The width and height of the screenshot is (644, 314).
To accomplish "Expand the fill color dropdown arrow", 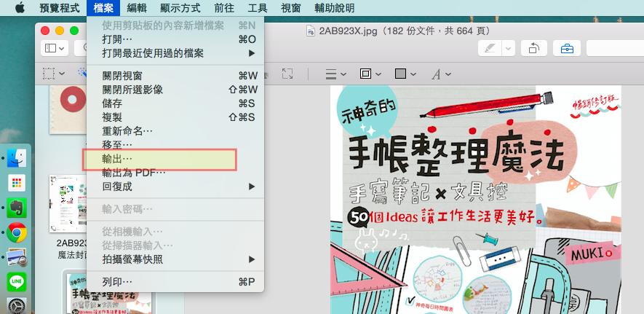I will pyautogui.click(x=413, y=74).
